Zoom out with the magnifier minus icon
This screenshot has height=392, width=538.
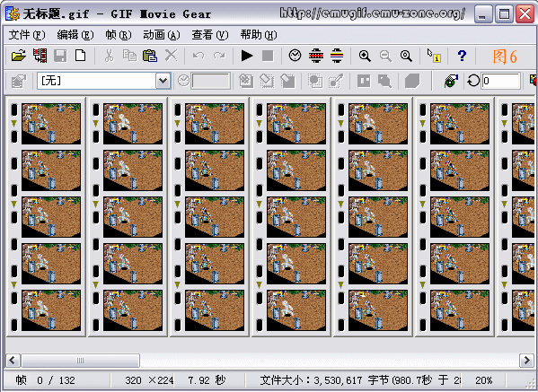385,56
